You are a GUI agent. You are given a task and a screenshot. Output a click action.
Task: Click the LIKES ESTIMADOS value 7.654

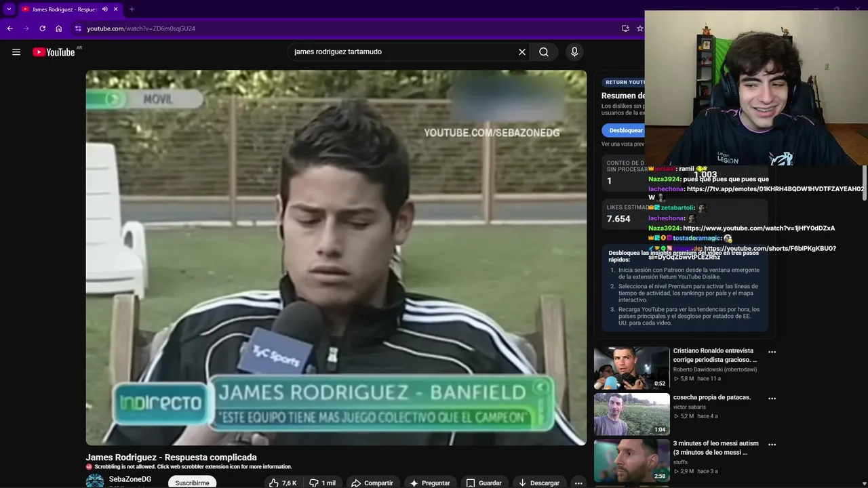(x=618, y=219)
